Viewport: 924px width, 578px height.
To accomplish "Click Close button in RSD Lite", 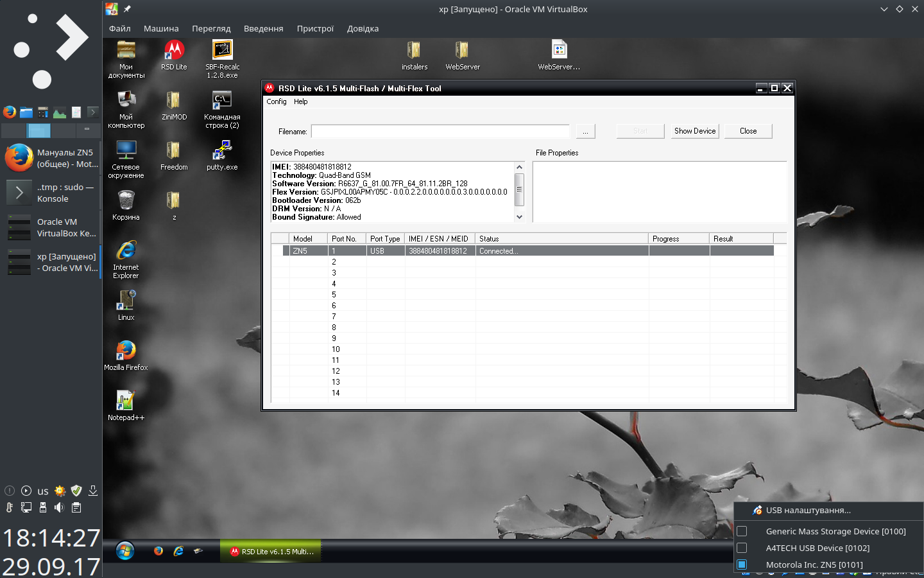I will (748, 131).
